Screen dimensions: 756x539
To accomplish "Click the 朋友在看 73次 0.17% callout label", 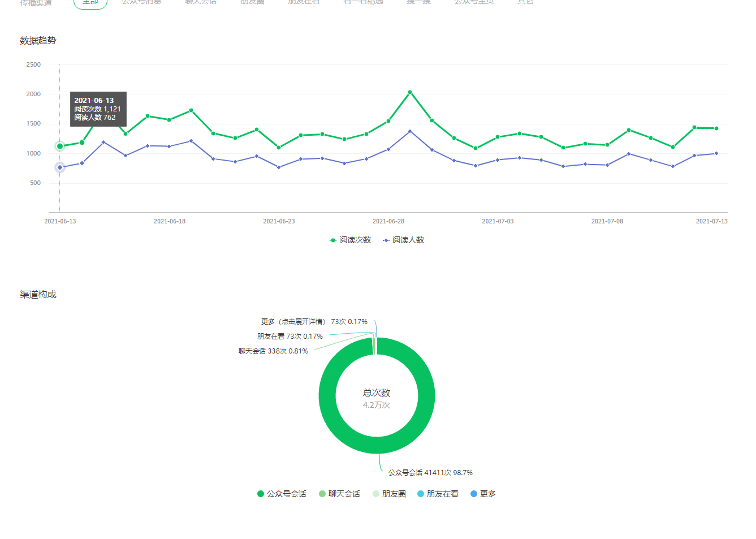I will (x=290, y=337).
